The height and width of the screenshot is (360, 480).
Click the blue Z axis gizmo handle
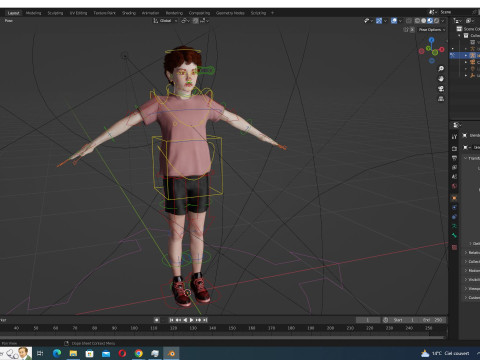(432, 40)
